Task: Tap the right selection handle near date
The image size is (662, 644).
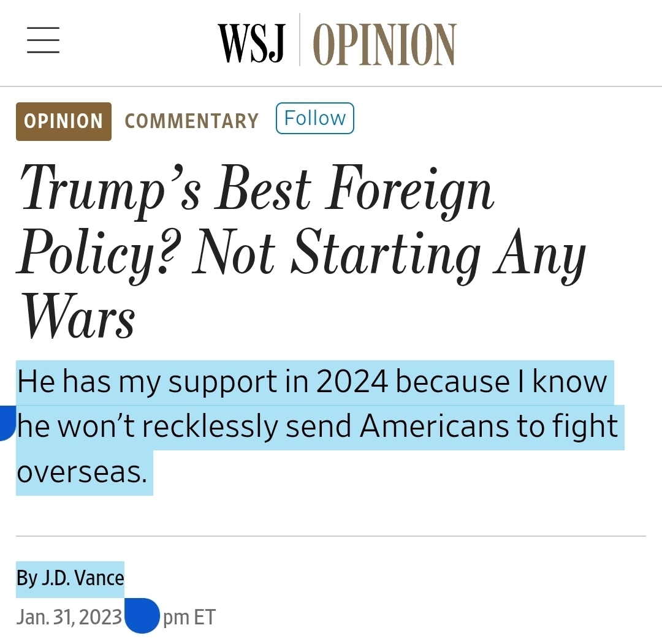Action: (x=142, y=615)
